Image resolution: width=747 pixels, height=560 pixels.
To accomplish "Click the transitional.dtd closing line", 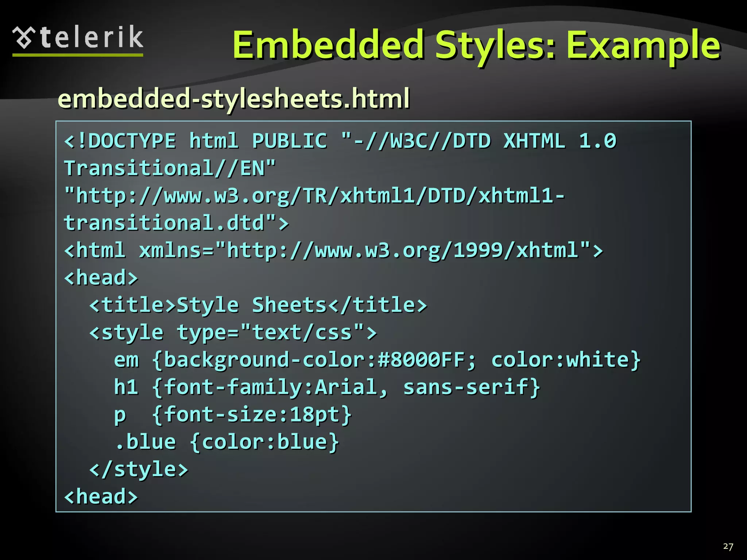I will [176, 223].
